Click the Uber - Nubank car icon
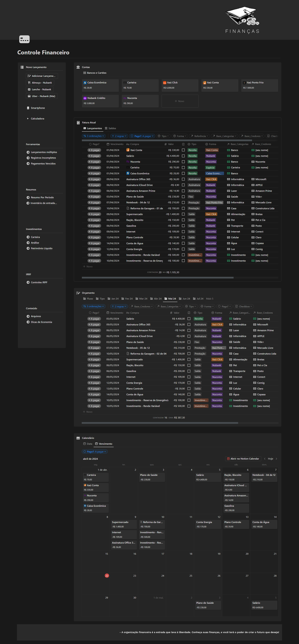 coord(29,96)
